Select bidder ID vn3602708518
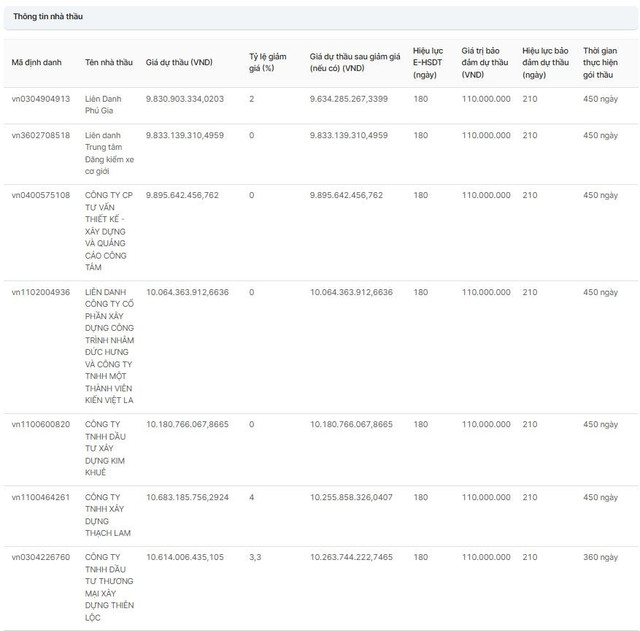The height and width of the screenshot is (631, 640). click(x=41, y=135)
